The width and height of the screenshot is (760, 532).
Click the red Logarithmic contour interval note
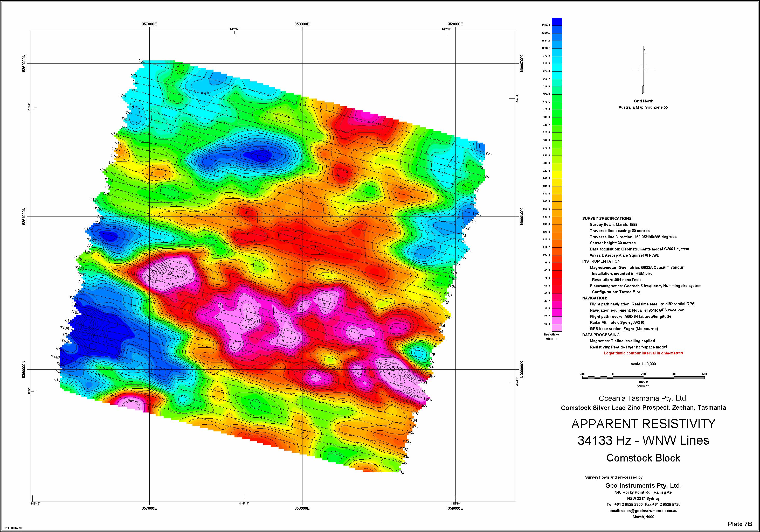[643, 353]
